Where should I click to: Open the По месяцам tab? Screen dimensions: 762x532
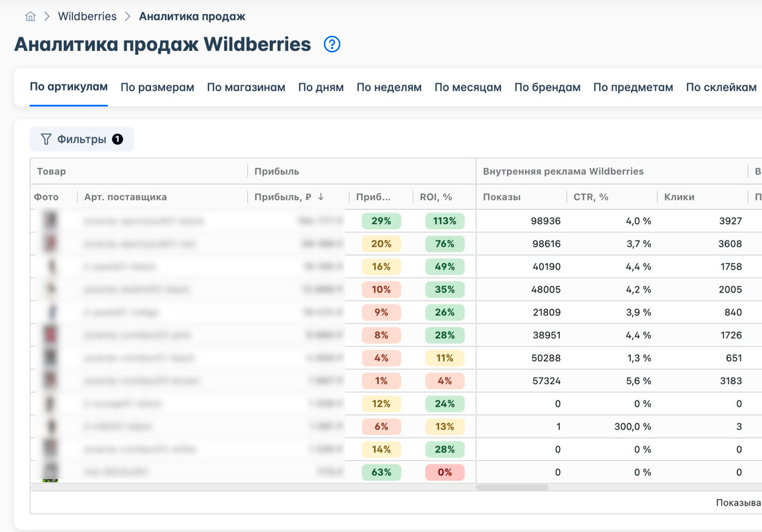pos(468,87)
